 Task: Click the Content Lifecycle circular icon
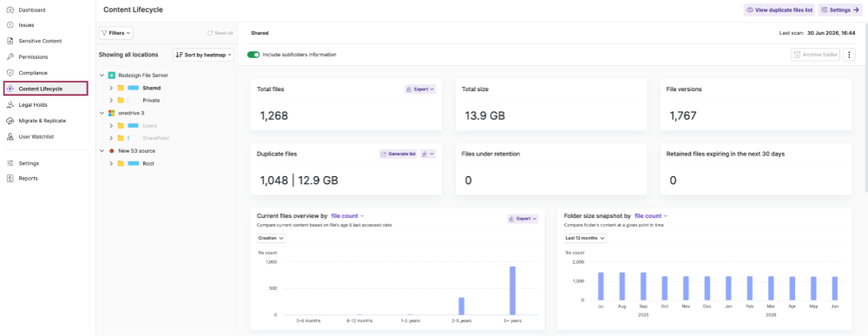10,89
